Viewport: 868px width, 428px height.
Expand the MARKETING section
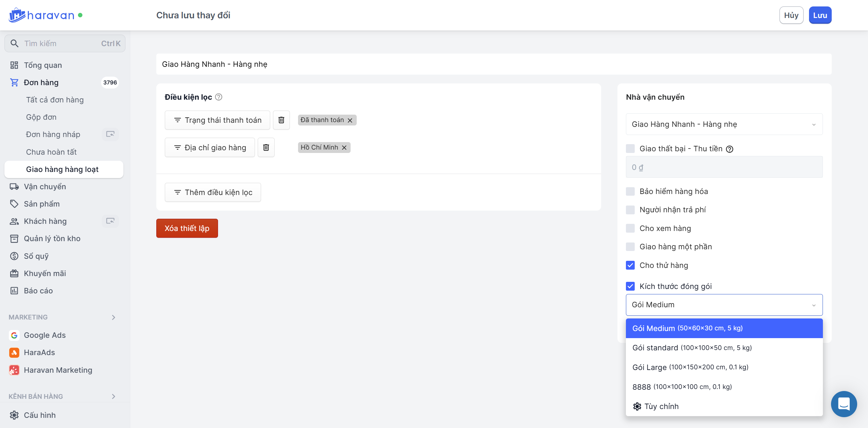click(x=114, y=317)
